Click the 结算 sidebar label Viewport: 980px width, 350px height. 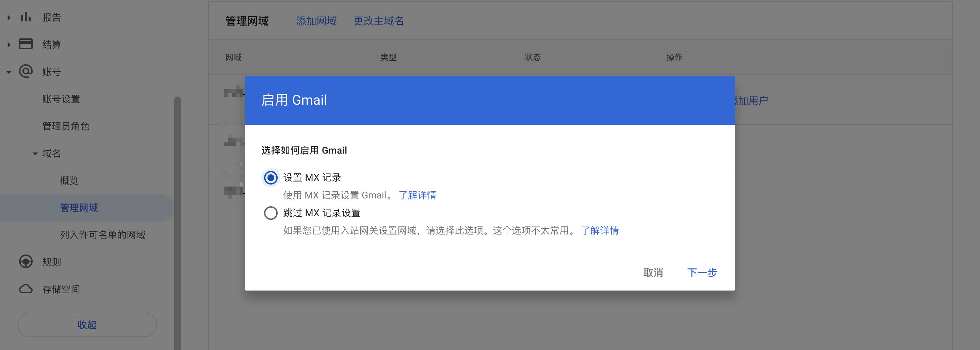pyautogui.click(x=52, y=45)
